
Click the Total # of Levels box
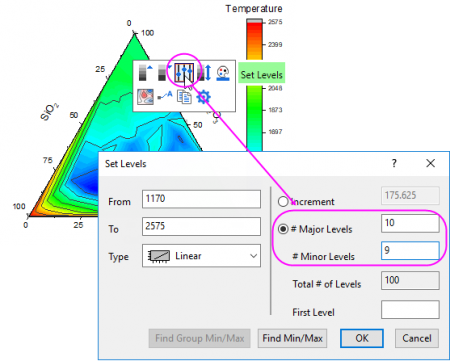(x=410, y=280)
